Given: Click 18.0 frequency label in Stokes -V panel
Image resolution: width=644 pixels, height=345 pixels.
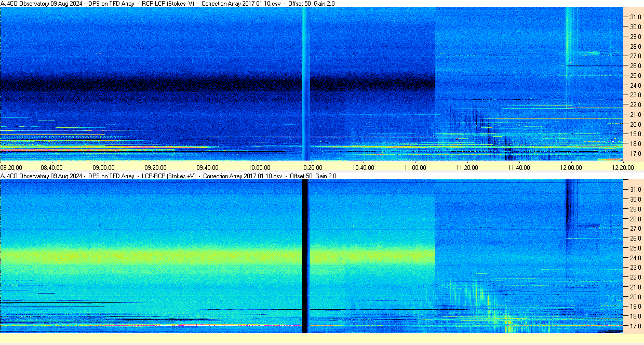Looking at the screenshot, I should [x=635, y=144].
